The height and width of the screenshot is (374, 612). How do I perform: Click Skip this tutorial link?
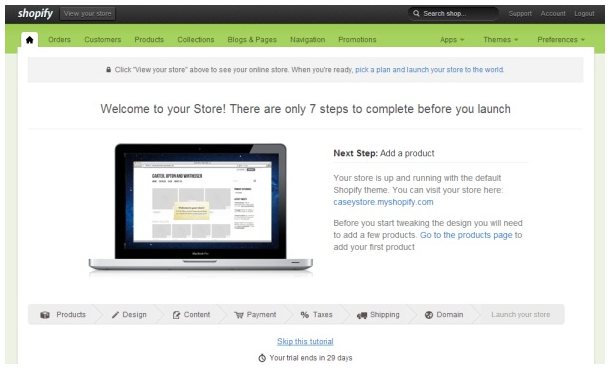click(x=305, y=342)
